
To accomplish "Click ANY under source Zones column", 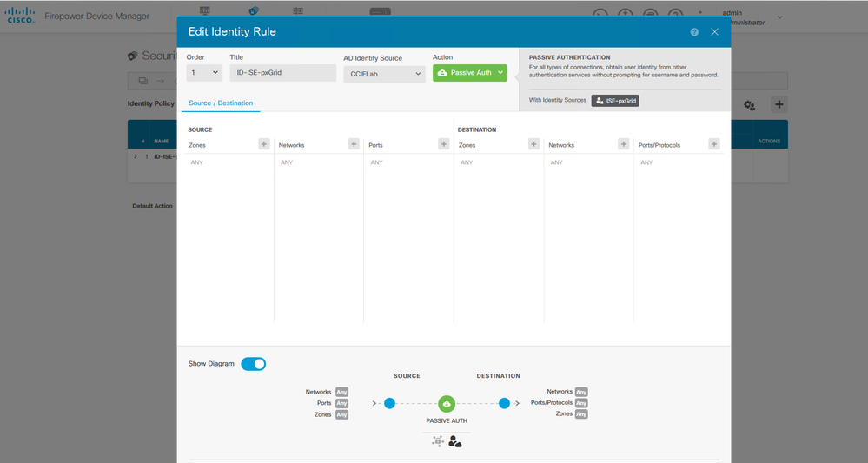I will coord(196,162).
